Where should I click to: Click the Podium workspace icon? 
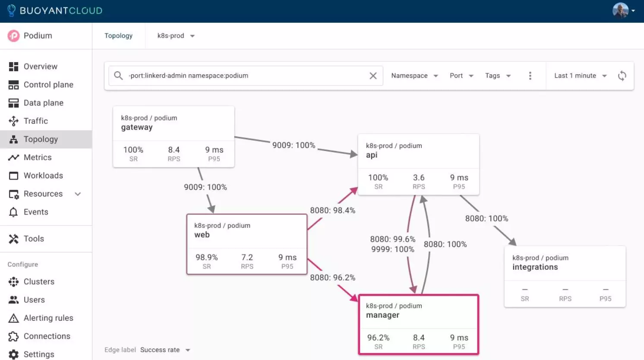tap(13, 36)
